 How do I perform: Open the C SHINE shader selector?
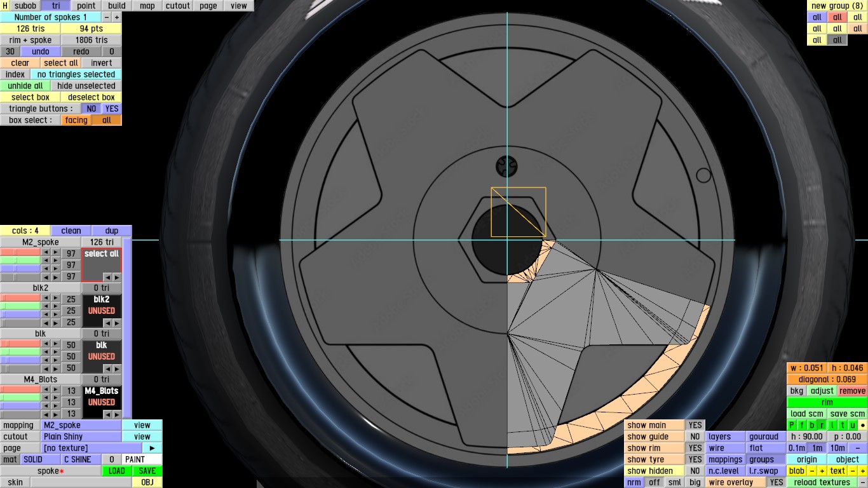tap(81, 459)
